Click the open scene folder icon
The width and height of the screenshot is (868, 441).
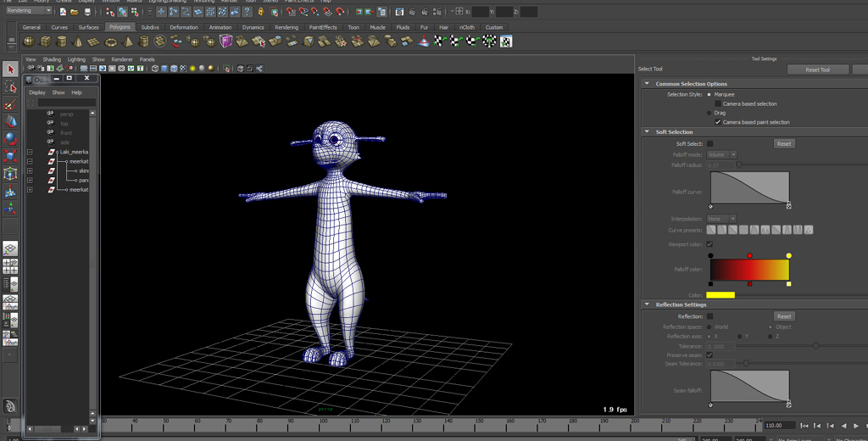(75, 12)
